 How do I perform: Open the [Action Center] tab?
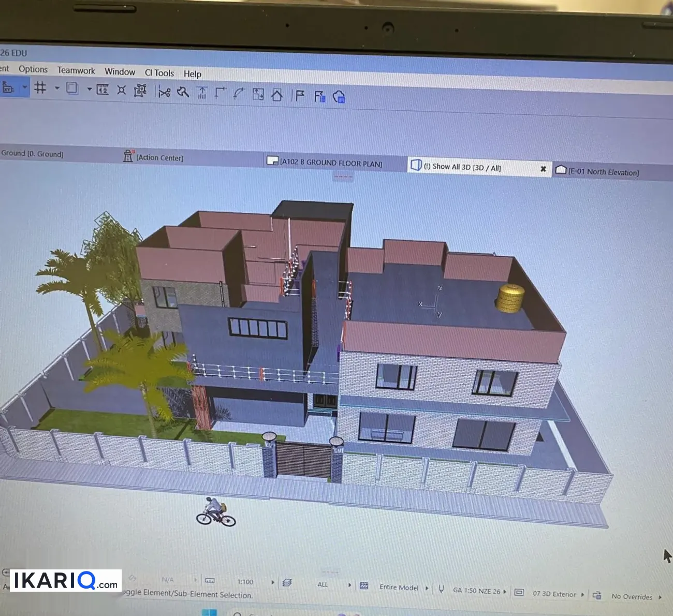coord(154,157)
